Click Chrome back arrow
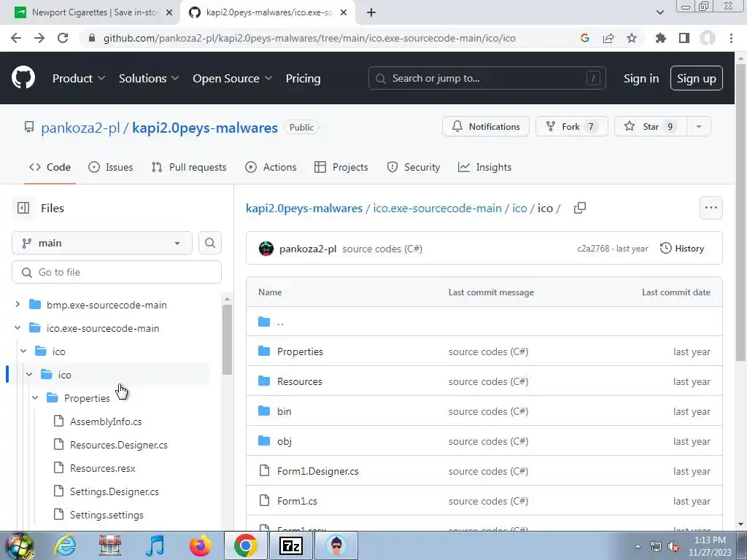The height and width of the screenshot is (560, 747). pos(16,38)
